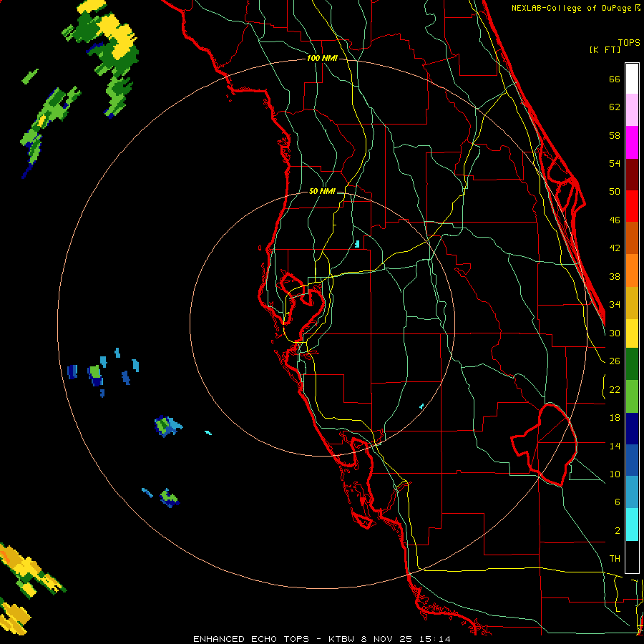Click the navy blue legend swatch
This screenshot has height=644, width=644.
tap(632, 429)
